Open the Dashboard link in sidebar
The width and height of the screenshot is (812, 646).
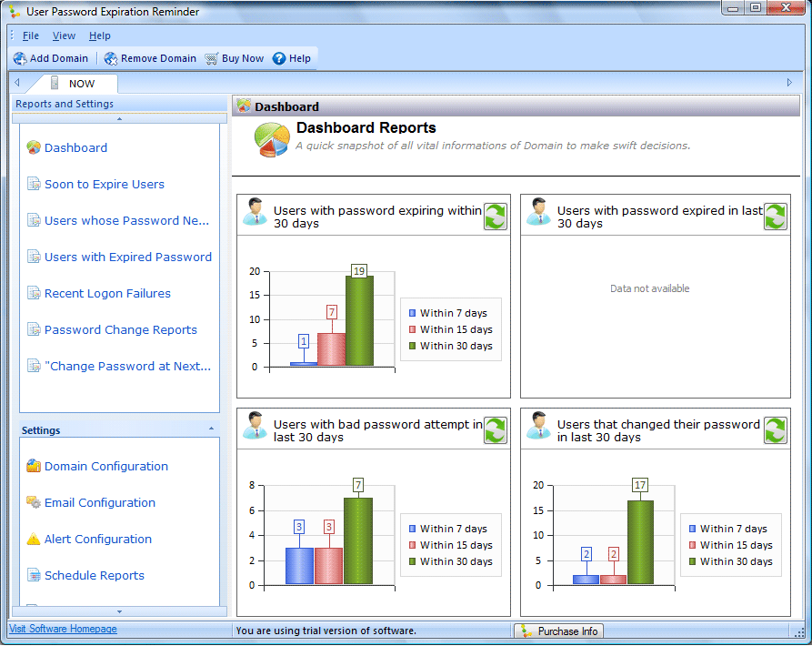pyautogui.click(x=75, y=147)
